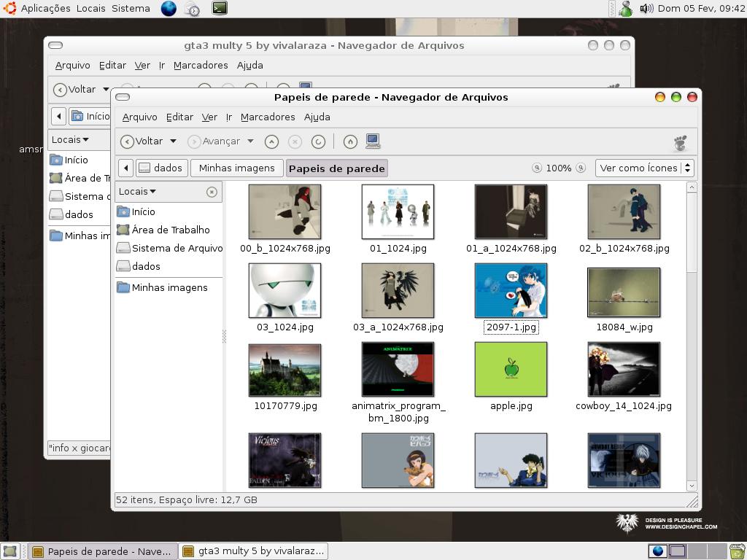Click the user presence icon in top panel
The width and height of the screenshot is (747, 560).
(625, 8)
